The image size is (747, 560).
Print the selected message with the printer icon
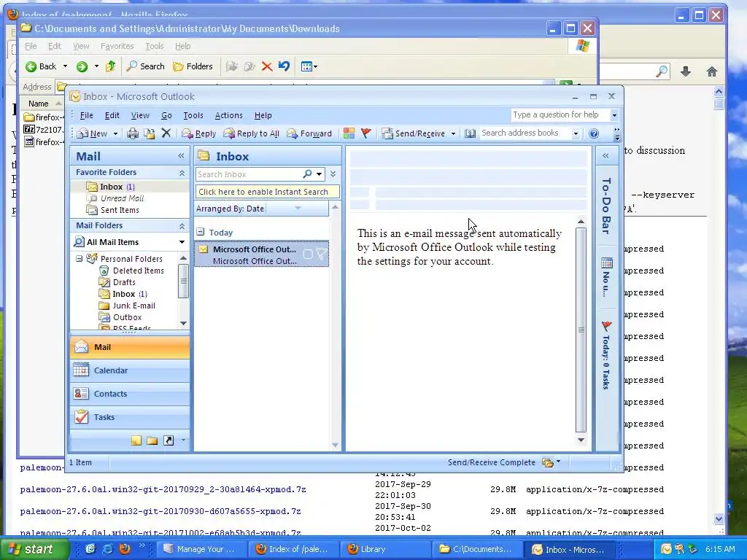133,134
